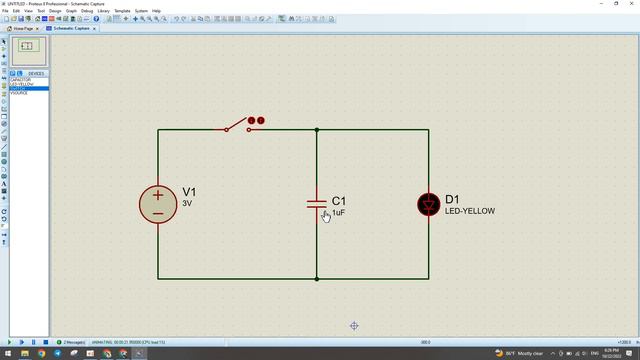Click the Wire Autorouter toolbar icon
Screen dimensions: 640x360
[282, 19]
